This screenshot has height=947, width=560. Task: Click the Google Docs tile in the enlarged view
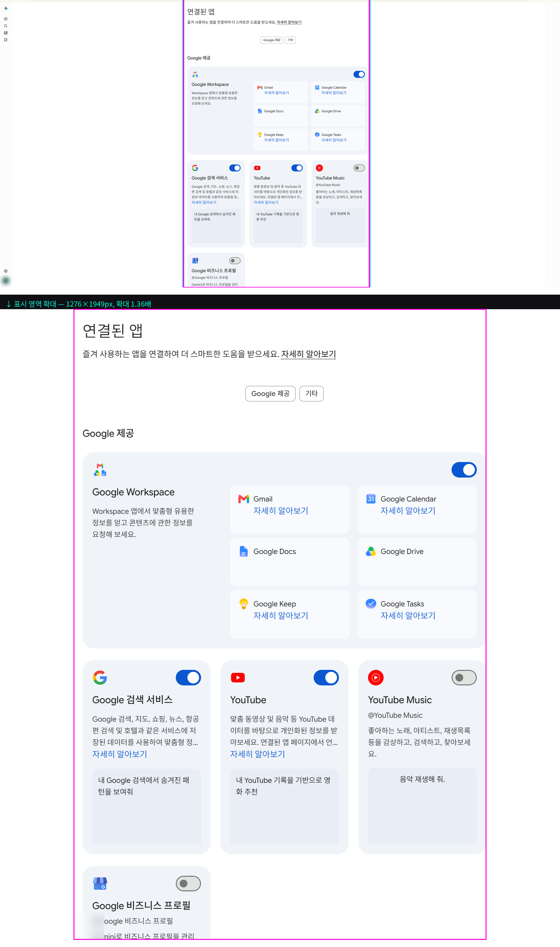pyautogui.click(x=290, y=562)
